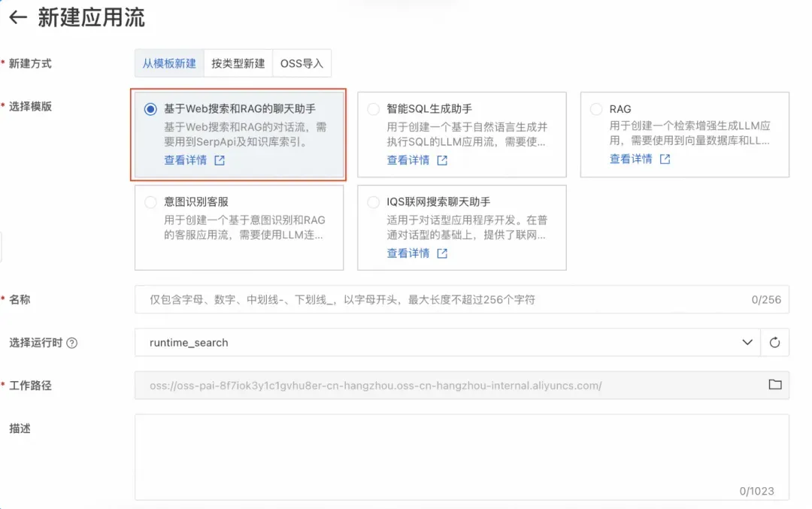
Task: Show help tooltip icon next to 选择运行时
Action: 72,343
